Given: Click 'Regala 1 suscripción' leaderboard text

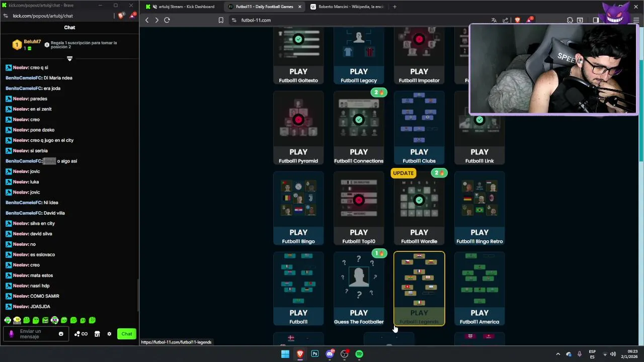Looking at the screenshot, I should pyautogui.click(x=84, y=45).
